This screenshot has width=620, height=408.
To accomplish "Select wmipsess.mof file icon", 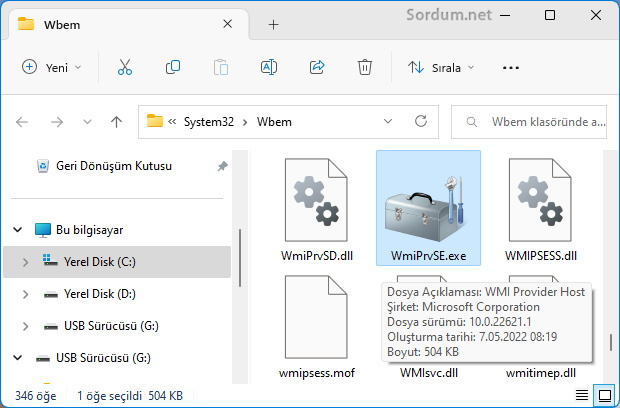I will 316,317.
